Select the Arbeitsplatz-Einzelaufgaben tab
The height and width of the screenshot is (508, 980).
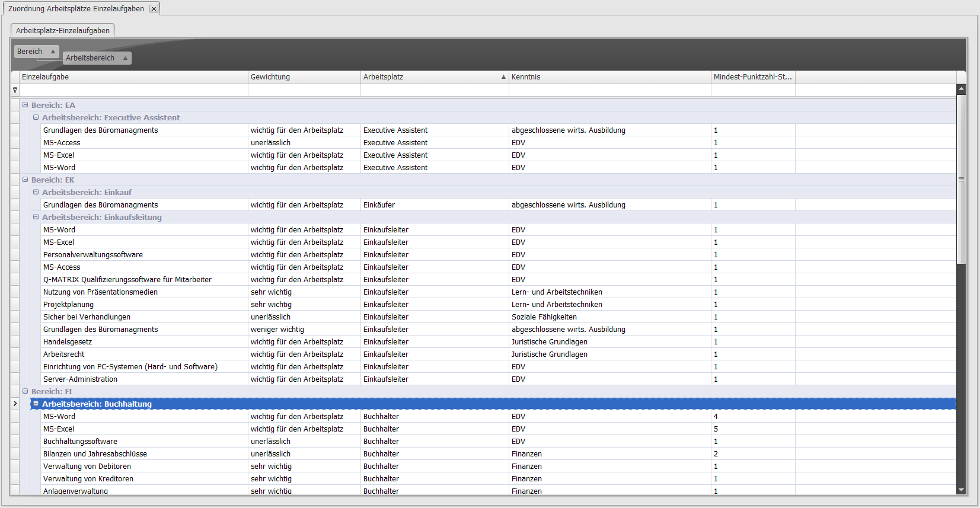click(x=63, y=30)
